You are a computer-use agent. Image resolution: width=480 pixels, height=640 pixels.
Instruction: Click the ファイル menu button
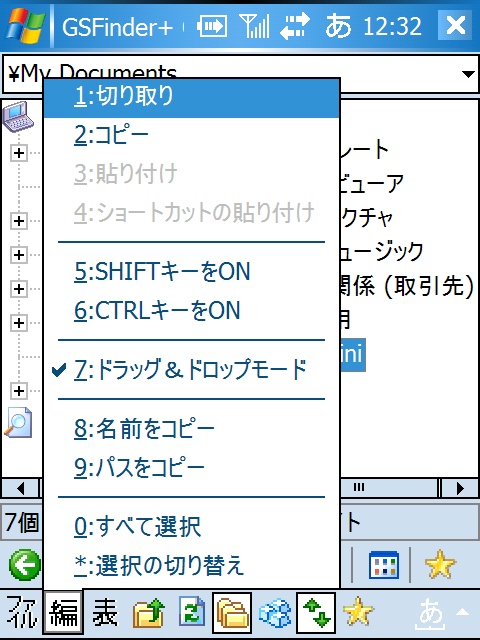(x=21, y=612)
